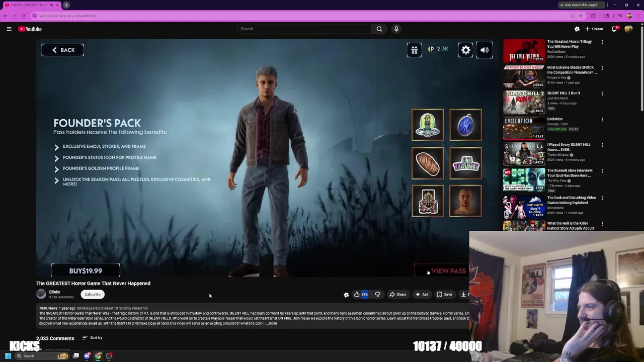Open Dark and Disturbing Video Games Iceberg title

point(572,200)
